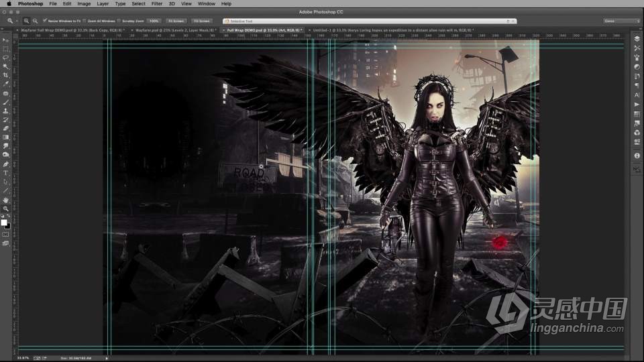Expand the tools panel to two columns
Image resolution: width=644 pixels, height=362 pixels.
(x=3, y=29)
